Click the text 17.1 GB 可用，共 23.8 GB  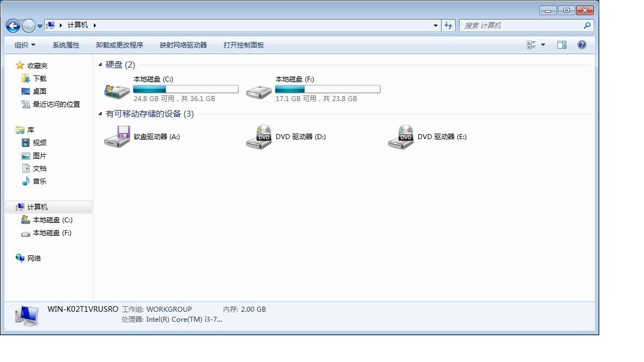tap(316, 98)
